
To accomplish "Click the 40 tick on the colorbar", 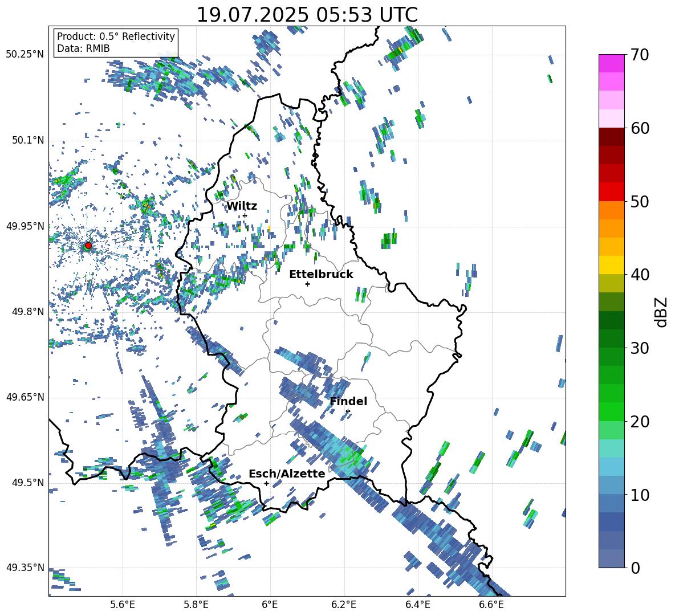I will tap(640, 275).
